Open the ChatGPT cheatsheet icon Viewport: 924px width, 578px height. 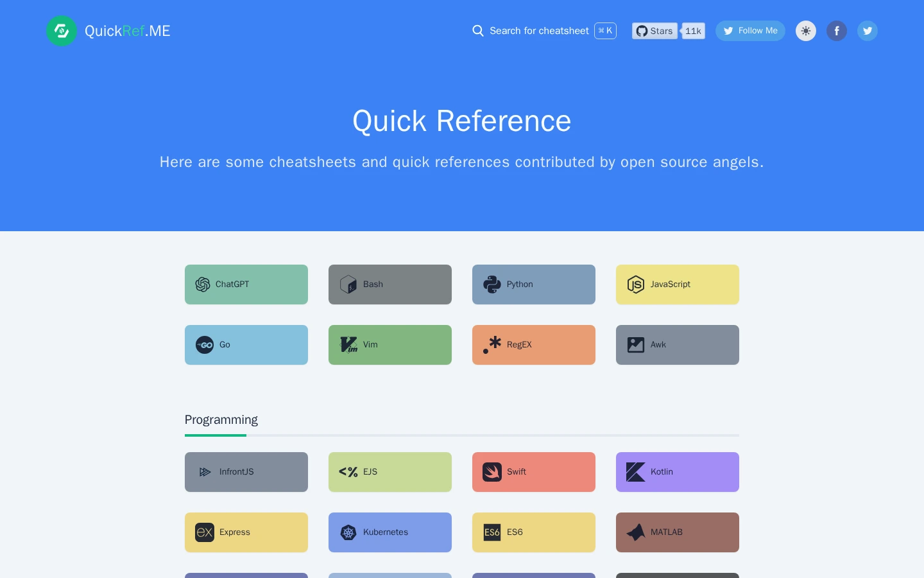tap(203, 285)
